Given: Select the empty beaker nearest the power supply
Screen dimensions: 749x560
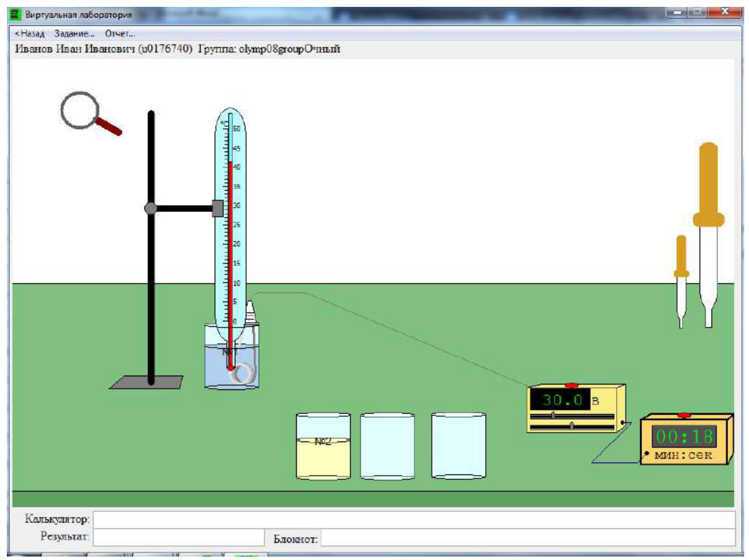Looking at the screenshot, I should [458, 446].
